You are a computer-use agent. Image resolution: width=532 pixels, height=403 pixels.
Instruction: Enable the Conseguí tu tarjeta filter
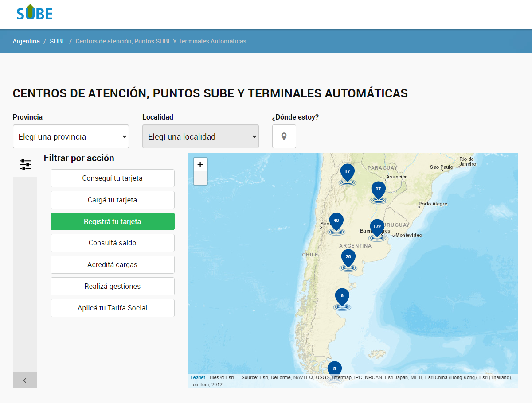pyautogui.click(x=112, y=178)
